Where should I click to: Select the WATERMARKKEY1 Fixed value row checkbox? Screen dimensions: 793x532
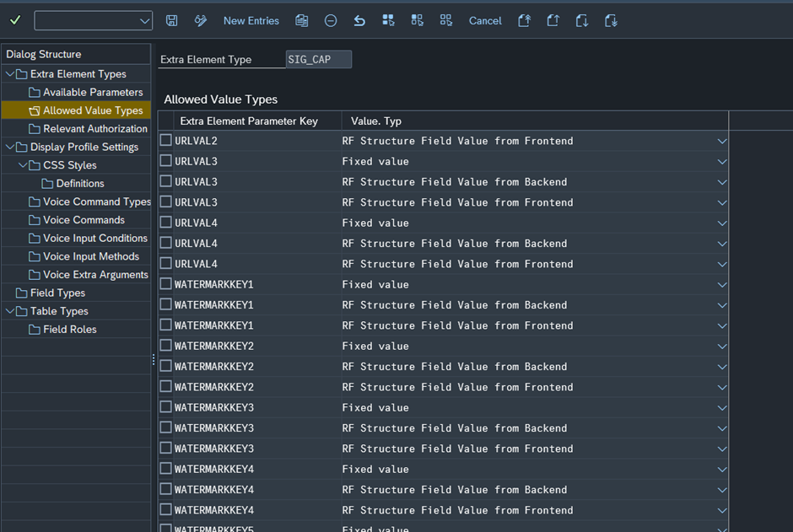(x=166, y=284)
